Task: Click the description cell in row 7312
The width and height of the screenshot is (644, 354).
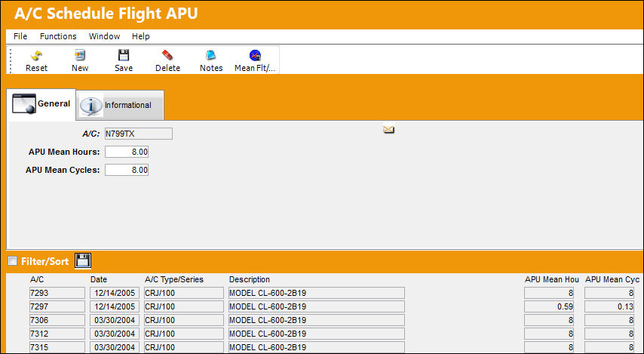Action: (316, 334)
